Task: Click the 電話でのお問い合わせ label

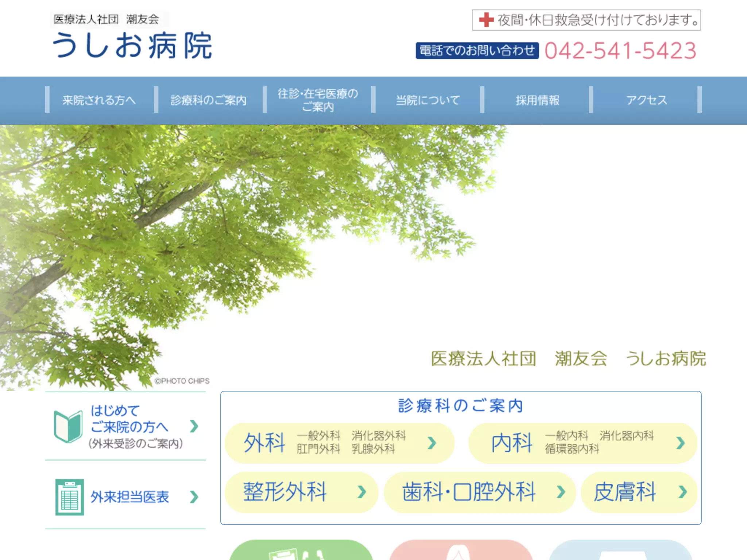Action: point(477,50)
